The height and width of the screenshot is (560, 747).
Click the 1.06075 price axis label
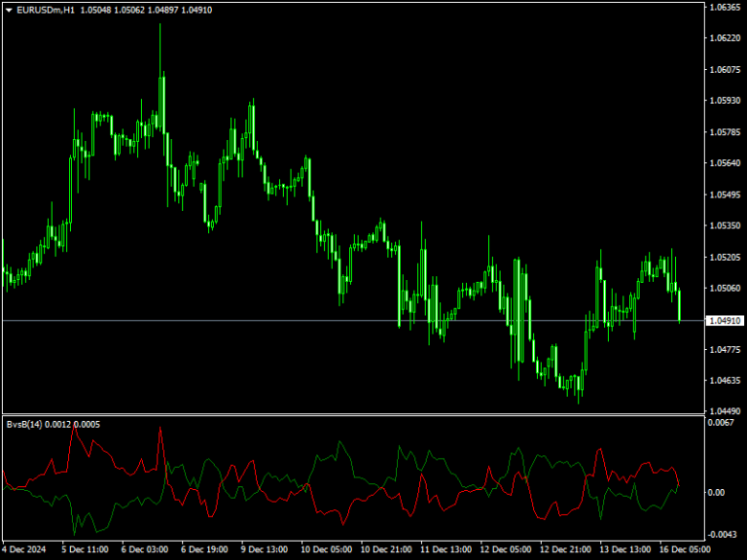pos(725,70)
